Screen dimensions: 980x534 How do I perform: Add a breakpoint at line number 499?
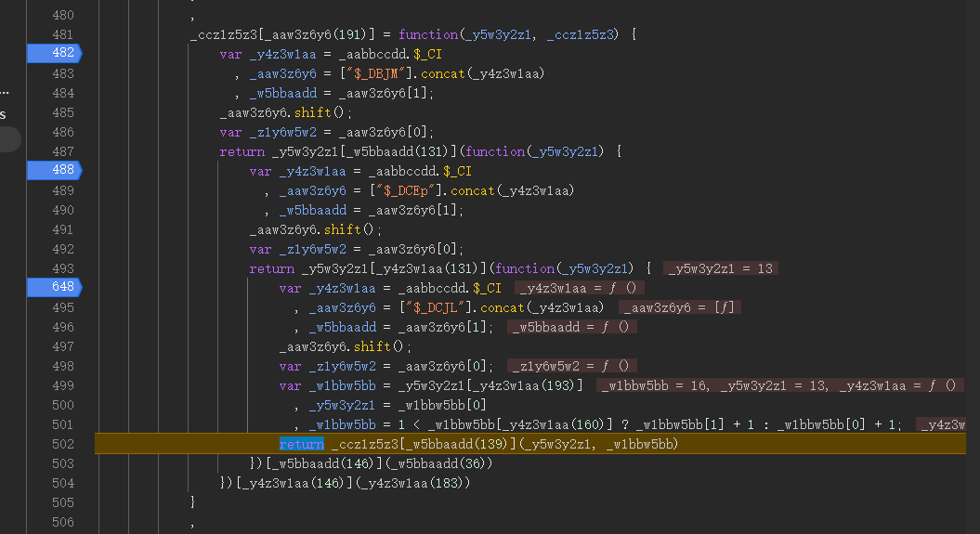coord(62,385)
